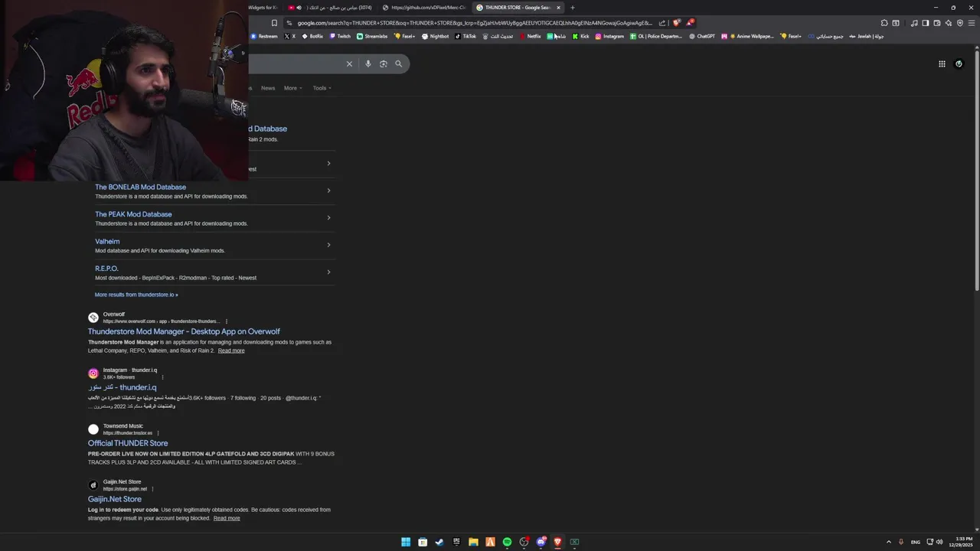The height and width of the screenshot is (551, 980).
Task: Open the Netflix bookmark
Action: pos(530,36)
